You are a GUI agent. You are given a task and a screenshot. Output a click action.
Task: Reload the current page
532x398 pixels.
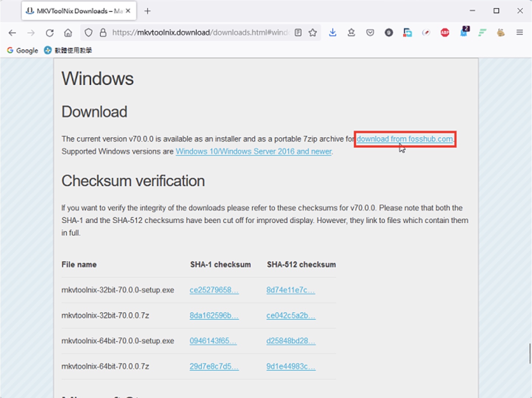pyautogui.click(x=49, y=33)
